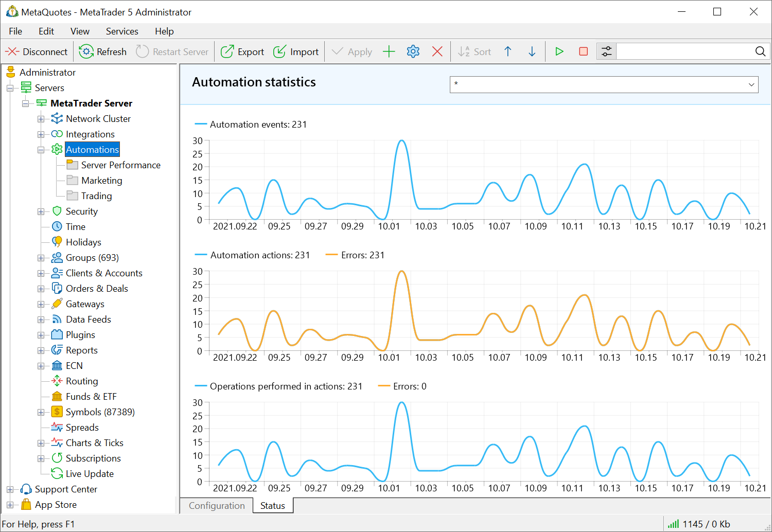Viewport: 772px width, 532px height.
Task: Open the Network Cluster node icon
Action: (x=57, y=119)
